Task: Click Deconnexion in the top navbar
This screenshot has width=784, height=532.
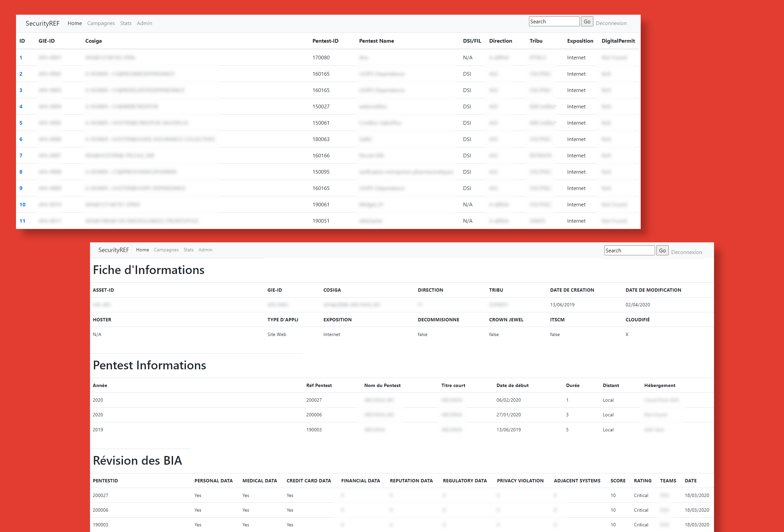Action: pyautogui.click(x=611, y=23)
